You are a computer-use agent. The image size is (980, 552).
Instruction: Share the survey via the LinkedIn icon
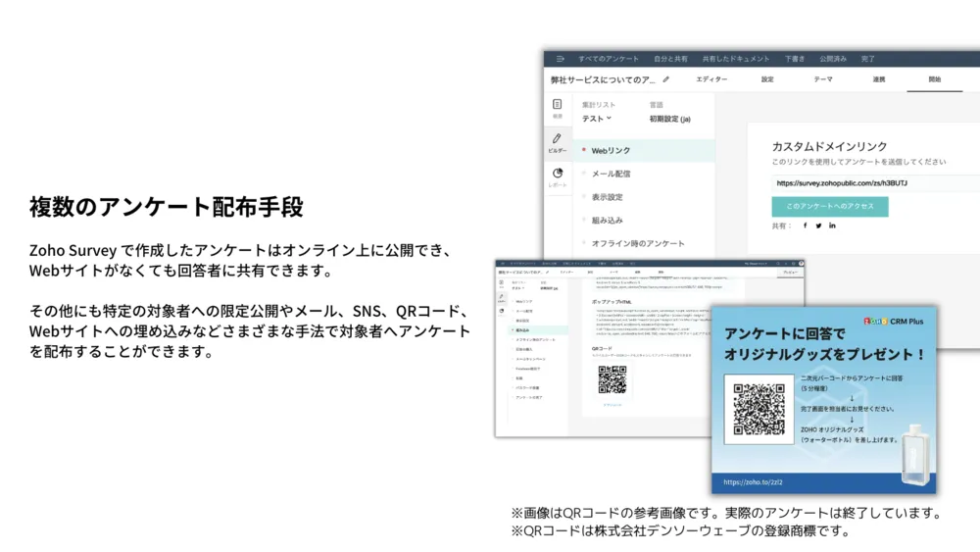point(832,226)
